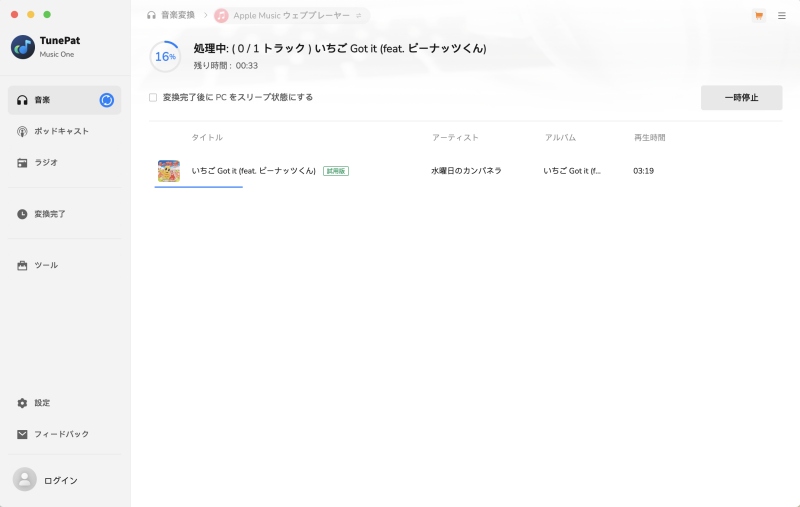Open the ツール section

tap(64, 265)
